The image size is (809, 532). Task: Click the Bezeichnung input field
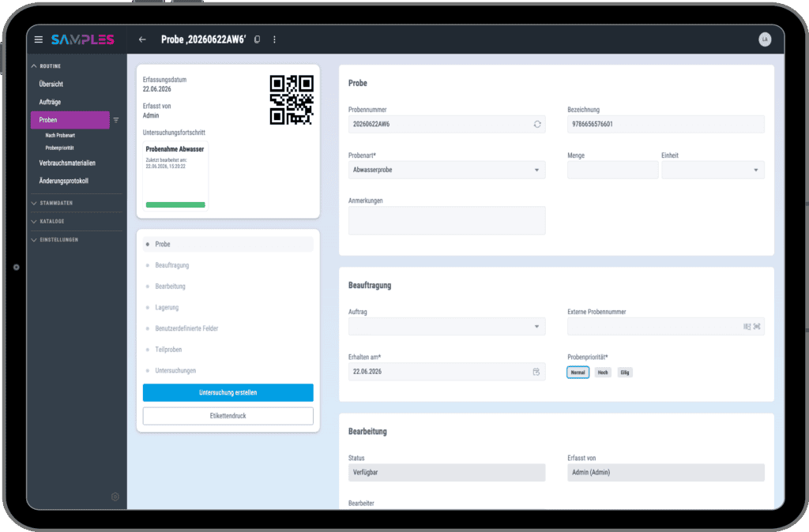coord(665,124)
